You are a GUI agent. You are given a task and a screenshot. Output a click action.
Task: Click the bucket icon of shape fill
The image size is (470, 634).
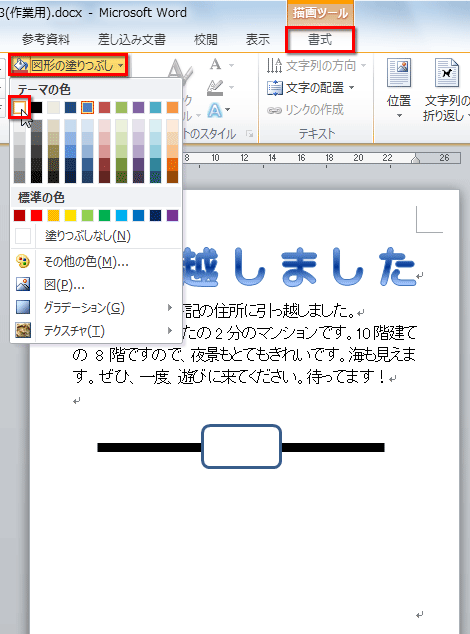20,65
